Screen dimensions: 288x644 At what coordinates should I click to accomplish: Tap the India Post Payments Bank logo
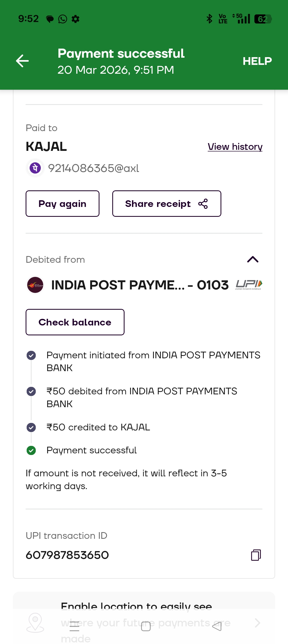point(35,285)
